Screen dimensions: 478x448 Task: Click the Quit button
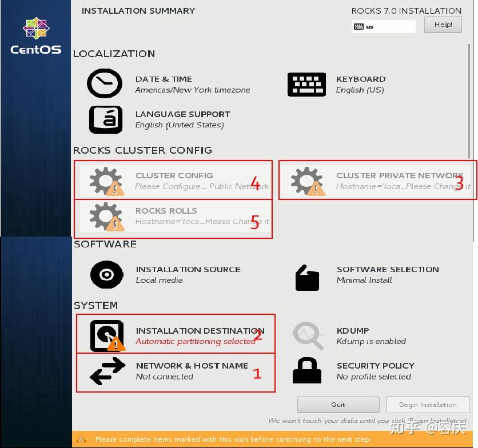tap(338, 405)
